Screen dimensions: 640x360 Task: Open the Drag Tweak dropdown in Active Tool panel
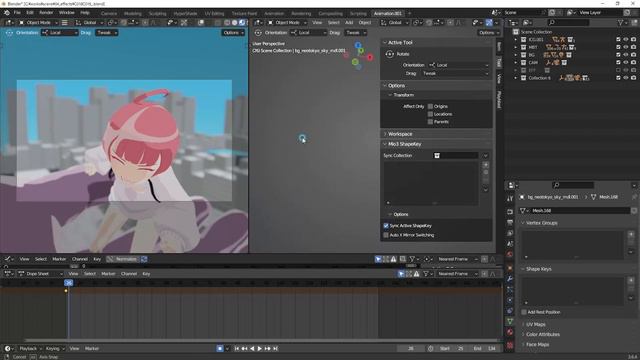pos(455,73)
